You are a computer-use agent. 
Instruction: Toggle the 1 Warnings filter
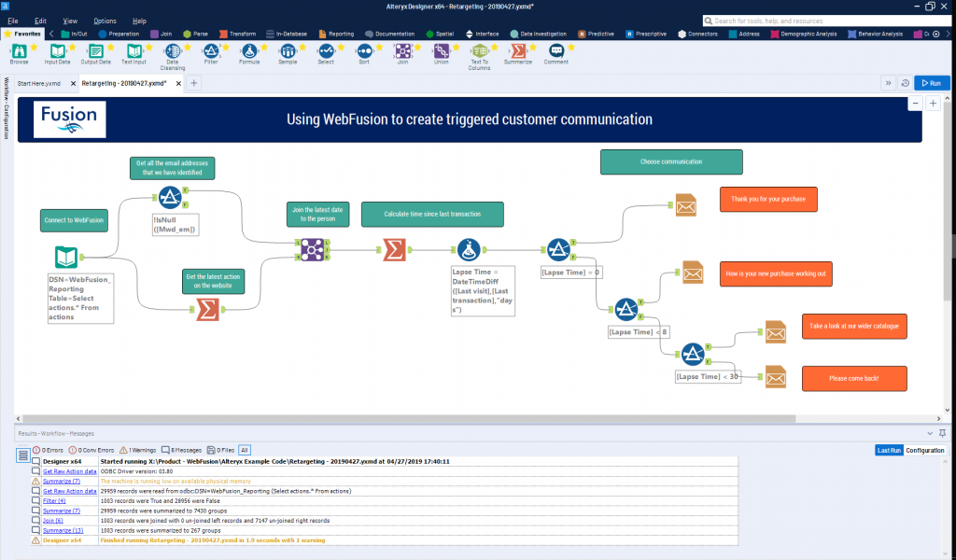click(138, 450)
